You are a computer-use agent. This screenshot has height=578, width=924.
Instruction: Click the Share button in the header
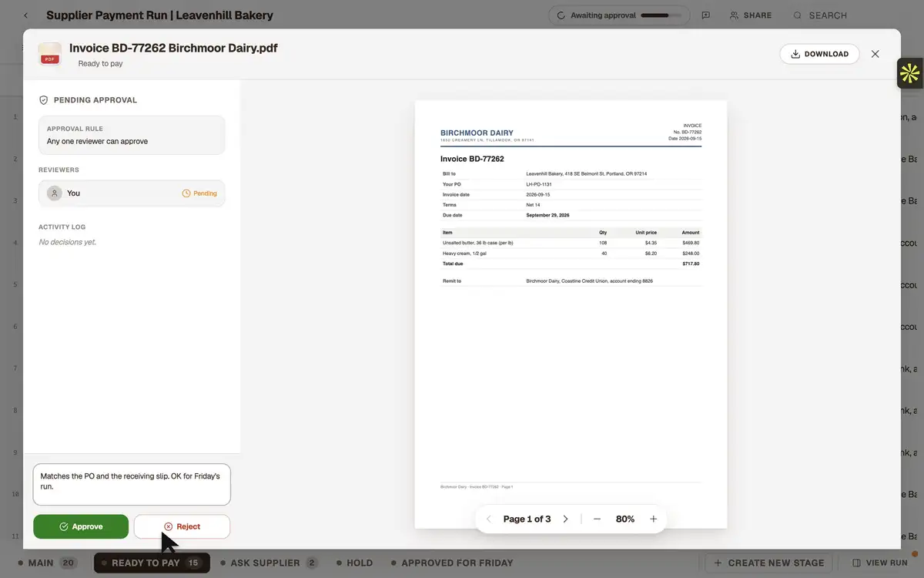coord(751,15)
